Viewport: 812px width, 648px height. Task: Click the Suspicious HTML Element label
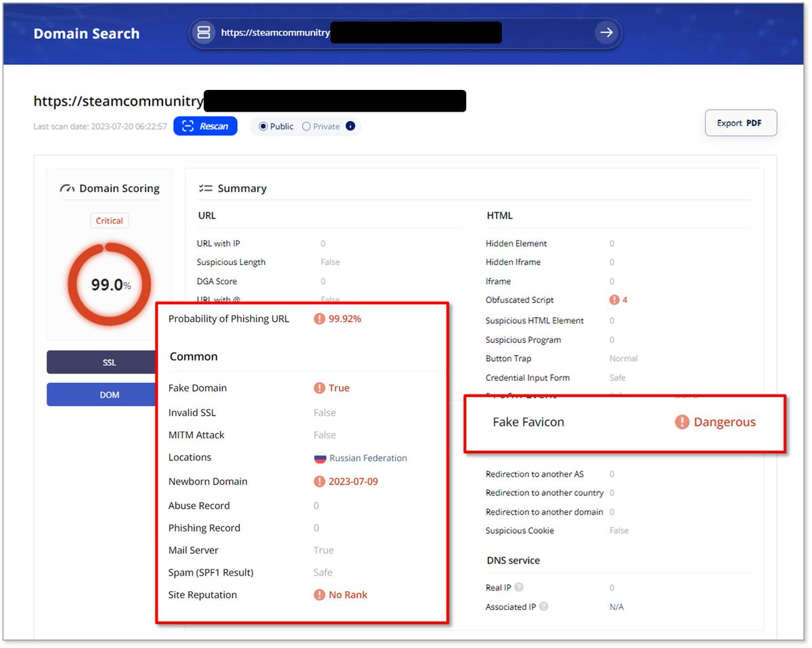click(x=535, y=321)
